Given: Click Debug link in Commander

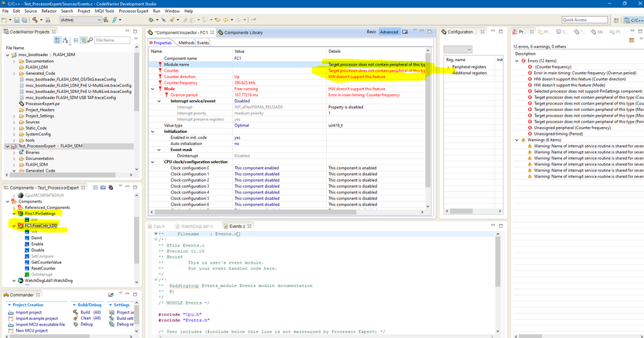Looking at the screenshot, I should [x=86, y=324].
